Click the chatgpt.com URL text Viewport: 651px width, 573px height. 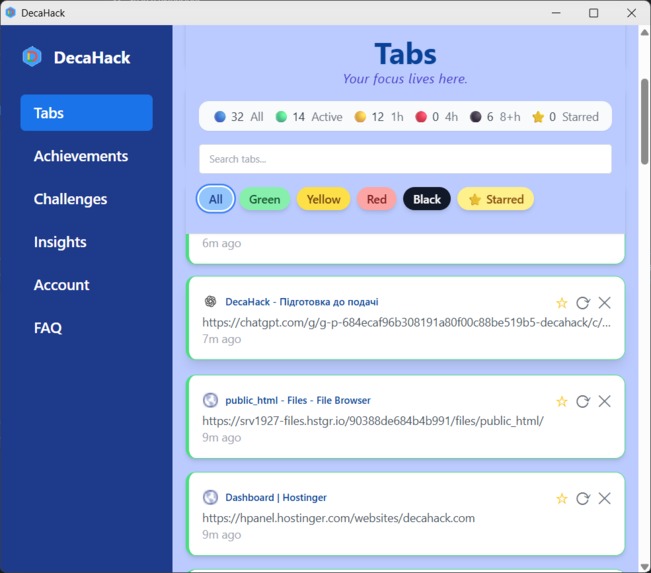406,322
